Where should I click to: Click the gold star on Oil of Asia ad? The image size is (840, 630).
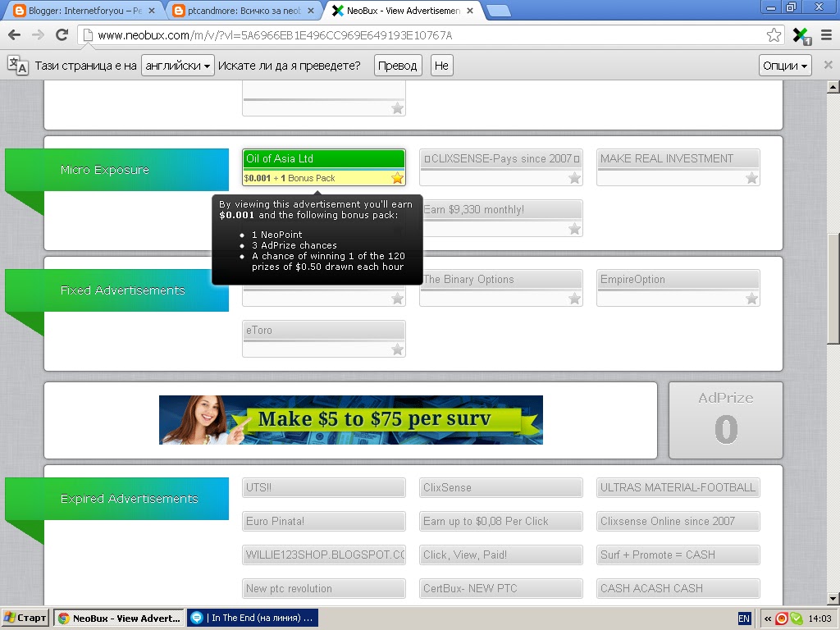coord(397,178)
